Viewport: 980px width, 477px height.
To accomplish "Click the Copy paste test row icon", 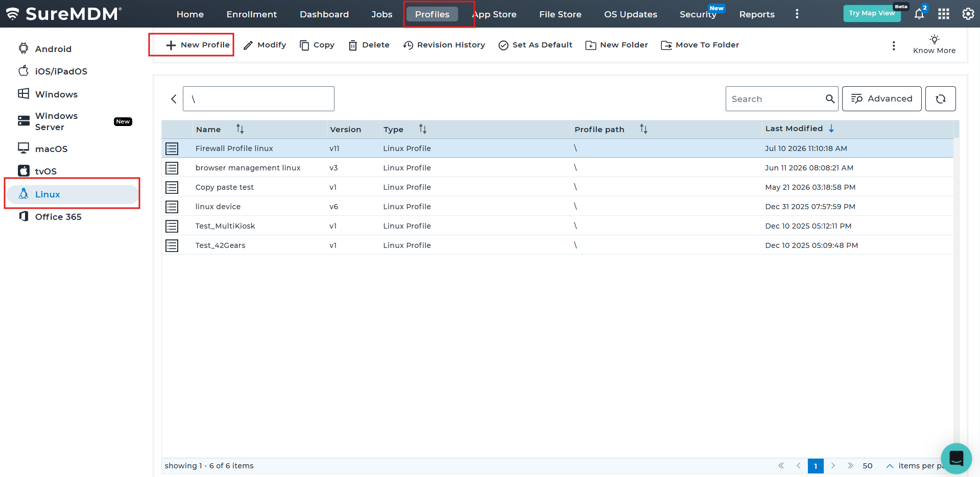I will click(x=172, y=187).
